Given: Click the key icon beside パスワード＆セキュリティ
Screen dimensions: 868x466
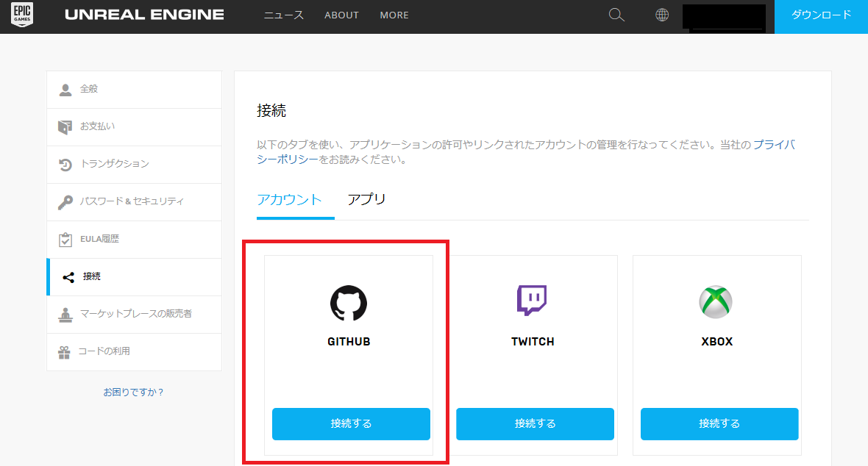Looking at the screenshot, I should [65, 202].
